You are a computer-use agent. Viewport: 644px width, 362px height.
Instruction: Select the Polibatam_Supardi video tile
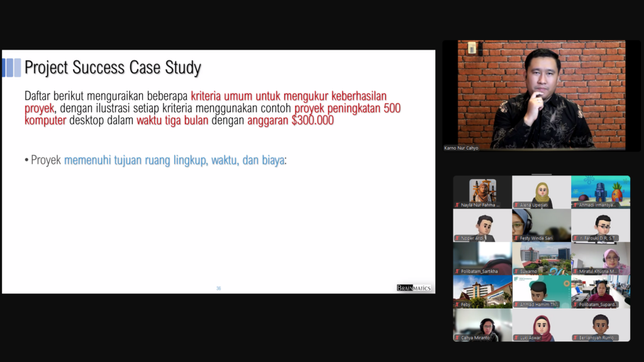coord(600,290)
